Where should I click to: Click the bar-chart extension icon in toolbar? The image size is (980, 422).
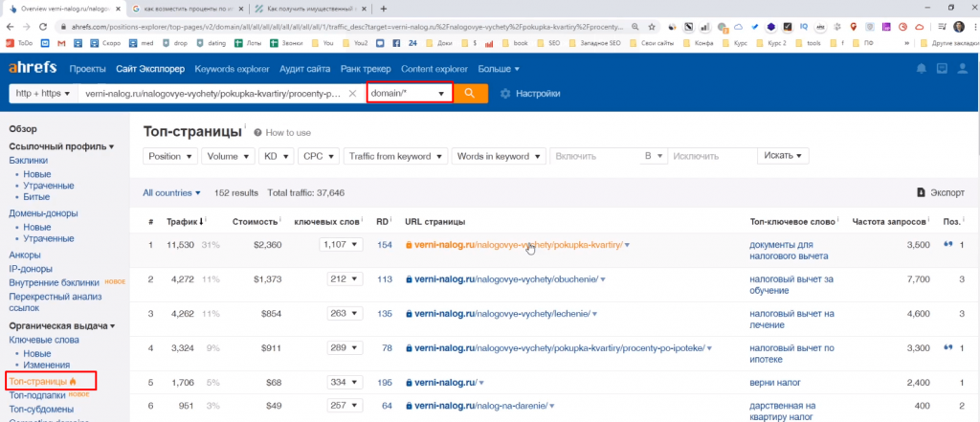(705, 27)
